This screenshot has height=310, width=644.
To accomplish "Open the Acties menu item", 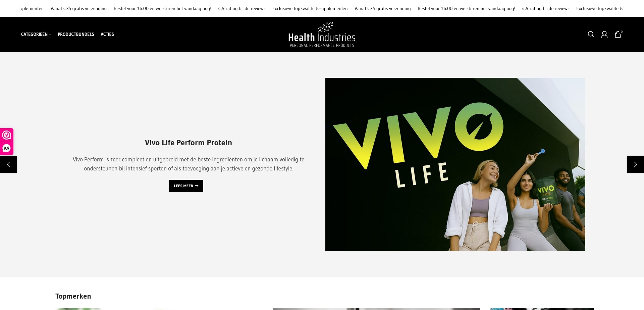I will click(107, 34).
